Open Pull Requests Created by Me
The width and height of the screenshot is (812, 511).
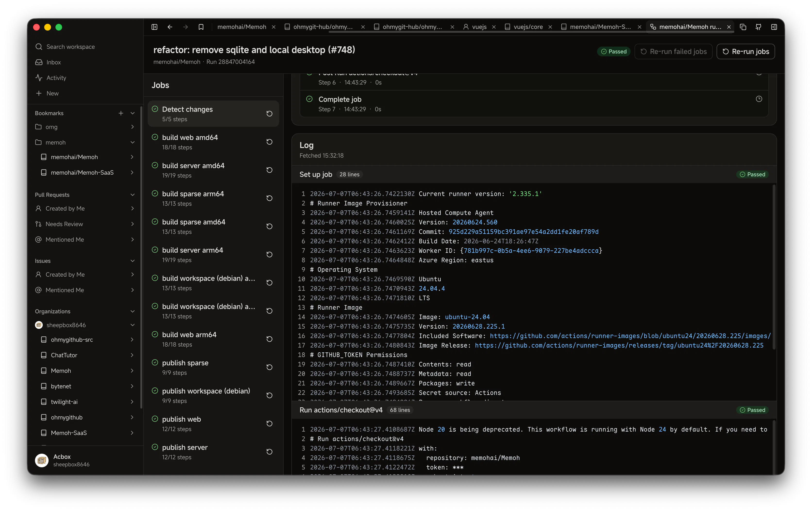[85, 209]
